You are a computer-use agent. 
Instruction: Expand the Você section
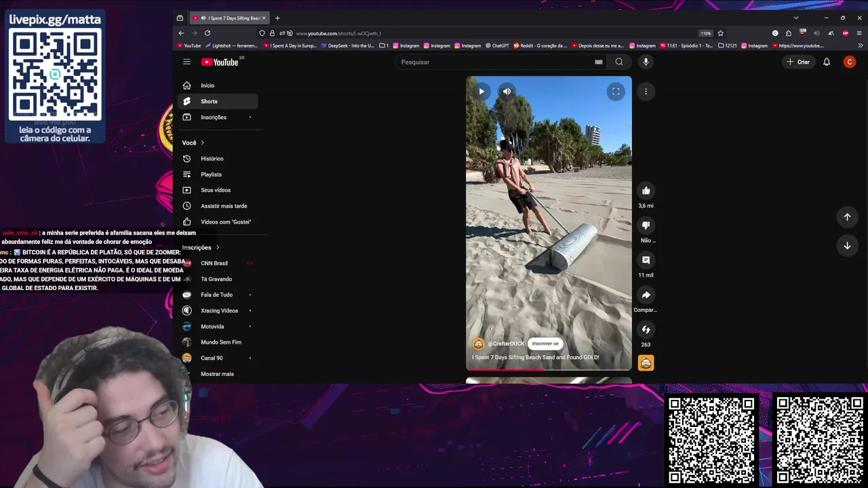[193, 143]
